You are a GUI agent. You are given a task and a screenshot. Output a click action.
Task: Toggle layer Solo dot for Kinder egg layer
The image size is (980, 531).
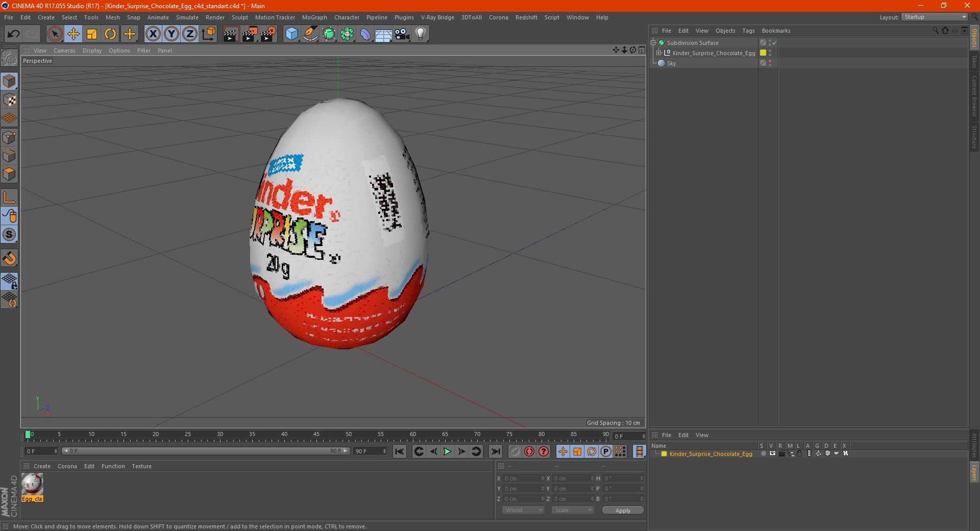point(763,453)
